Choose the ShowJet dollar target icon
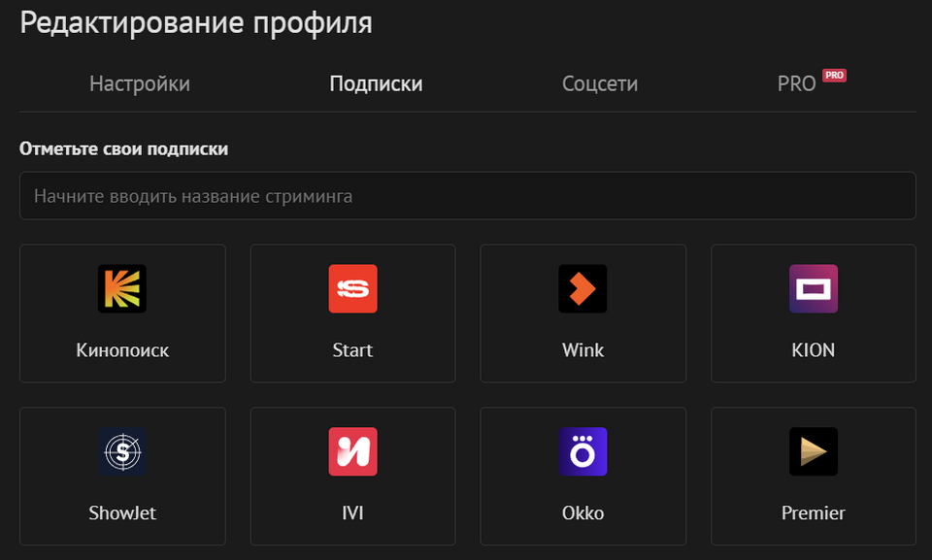 point(122,451)
